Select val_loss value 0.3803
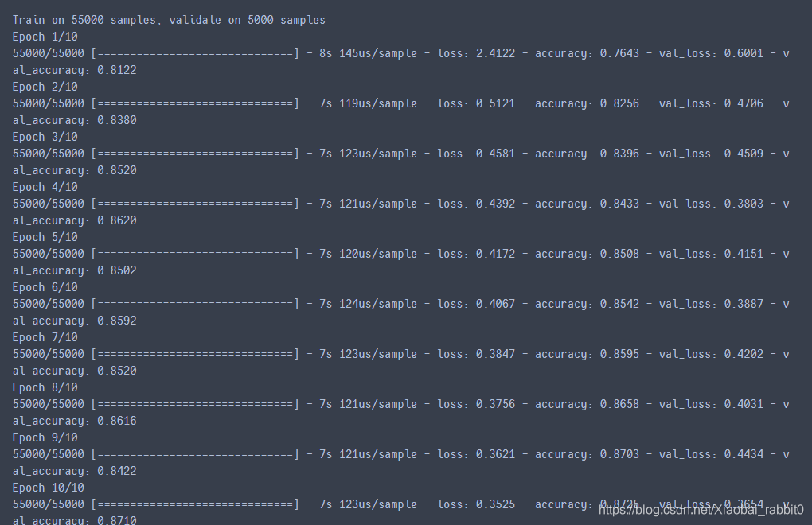This screenshot has width=812, height=525. [744, 204]
